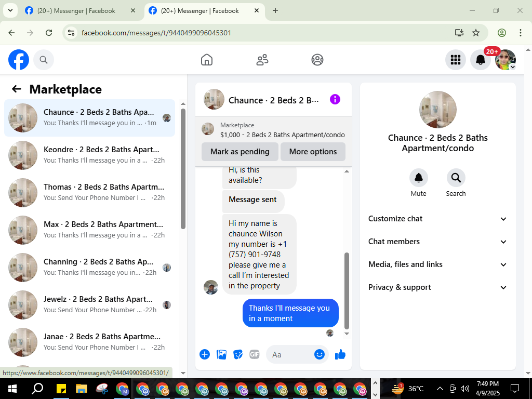Send a thumbs-up like
Viewport: 532px width, 399px height.
[340, 354]
